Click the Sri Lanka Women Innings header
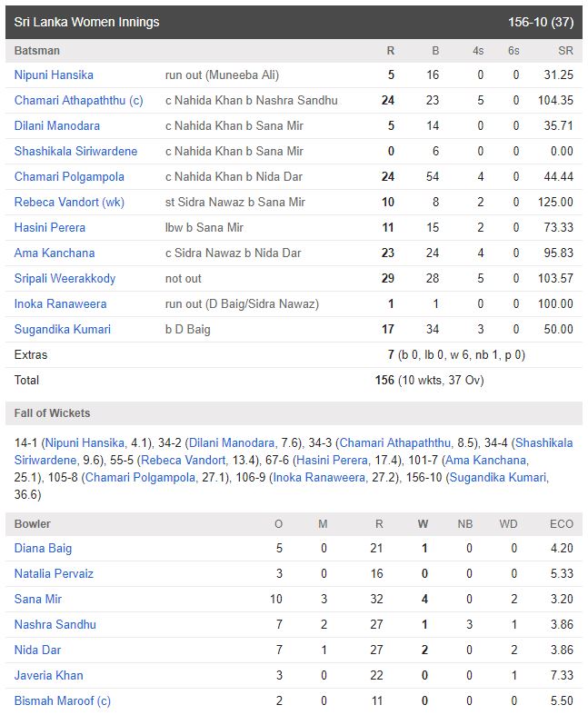 point(86,22)
